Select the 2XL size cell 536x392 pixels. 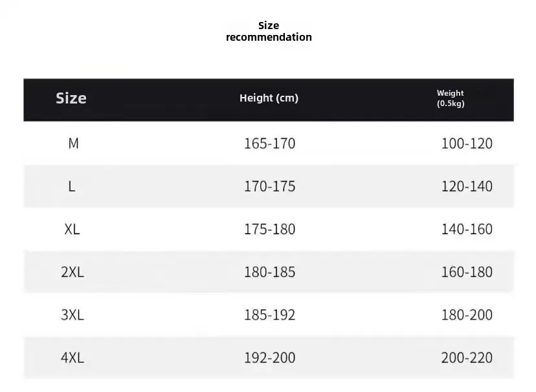click(x=73, y=272)
